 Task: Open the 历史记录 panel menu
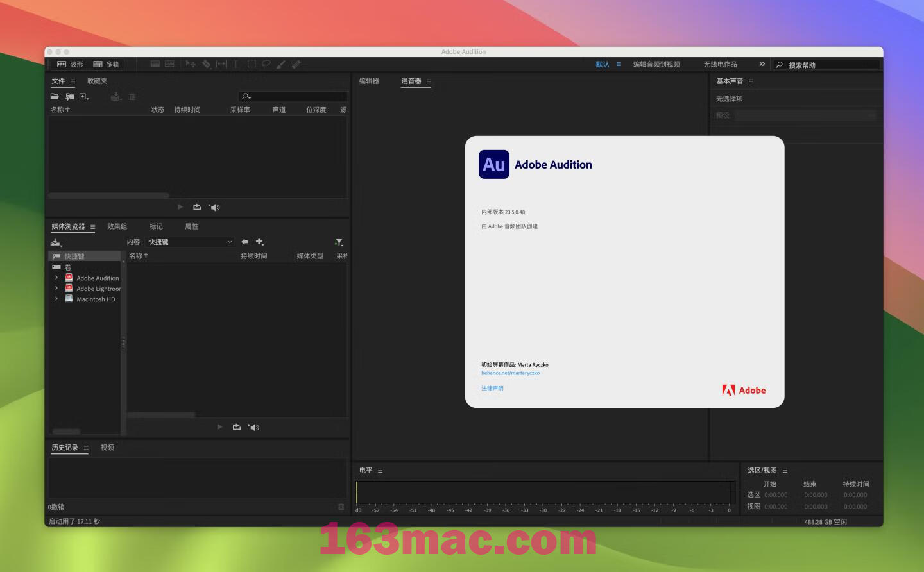[x=86, y=448]
